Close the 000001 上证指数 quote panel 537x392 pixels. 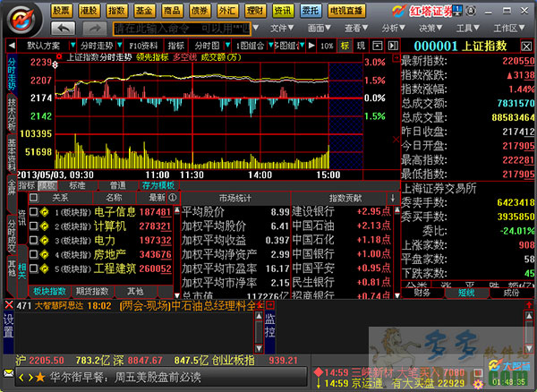(526, 46)
